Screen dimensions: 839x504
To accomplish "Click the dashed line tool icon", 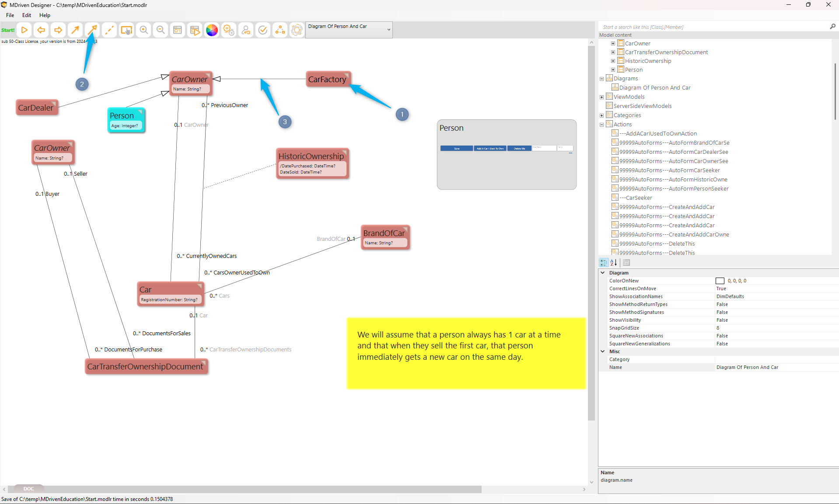I will point(109,30).
